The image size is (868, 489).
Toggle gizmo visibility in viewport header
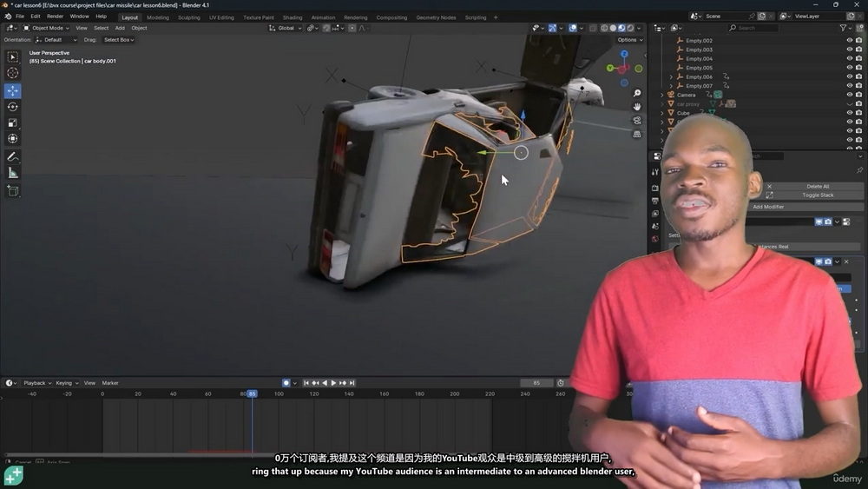(x=552, y=28)
